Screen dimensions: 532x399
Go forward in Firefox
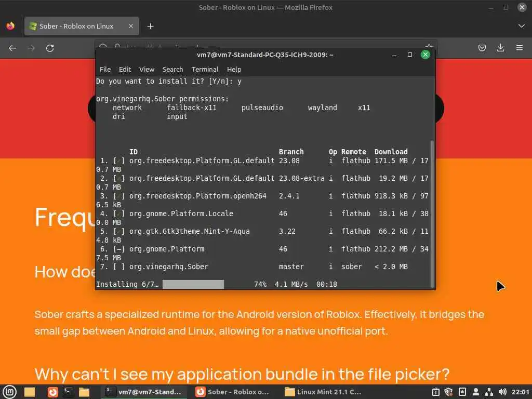pyautogui.click(x=31, y=48)
